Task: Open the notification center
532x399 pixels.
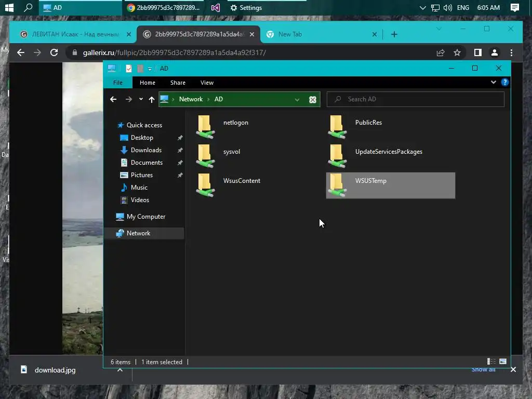Action: [x=515, y=7]
